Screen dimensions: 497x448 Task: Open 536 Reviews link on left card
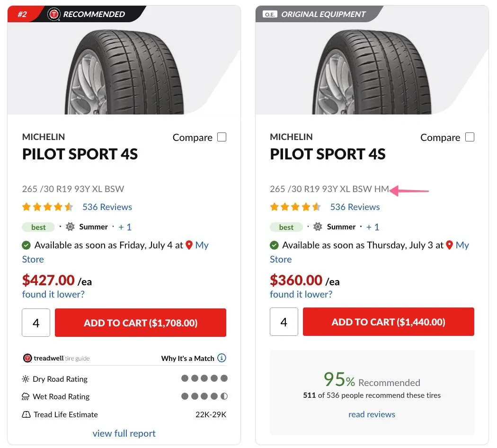click(x=107, y=207)
